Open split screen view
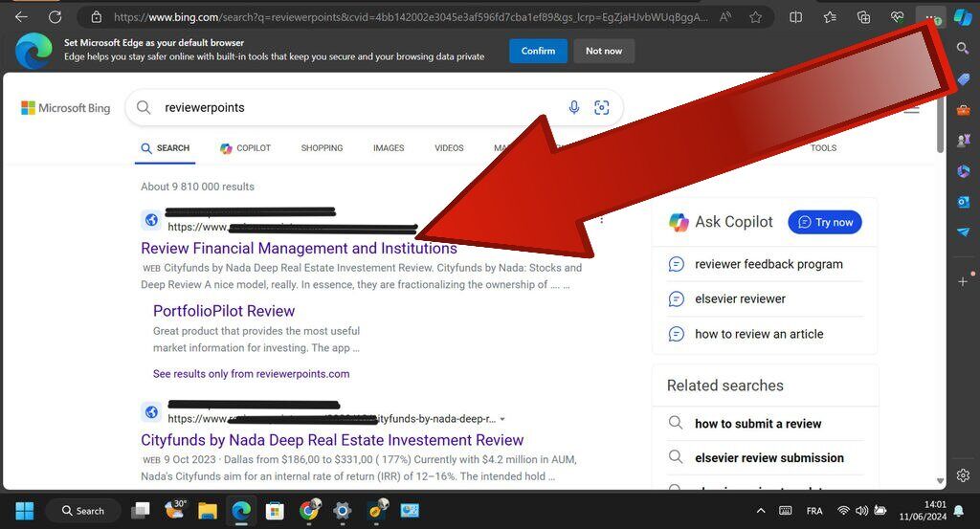Image resolution: width=980 pixels, height=529 pixels. [795, 17]
